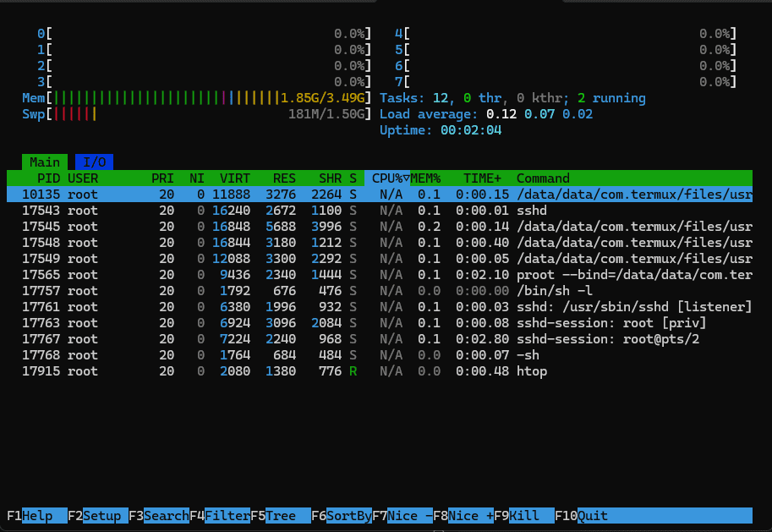772x532 pixels.
Task: Sort by PID column header
Action: coord(49,178)
